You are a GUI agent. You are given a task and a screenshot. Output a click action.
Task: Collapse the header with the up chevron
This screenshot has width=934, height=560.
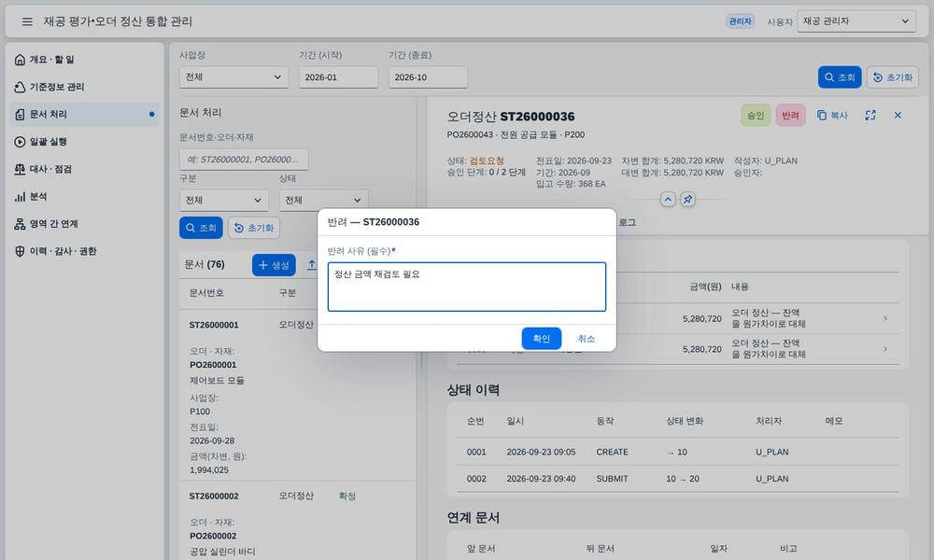[668, 200]
